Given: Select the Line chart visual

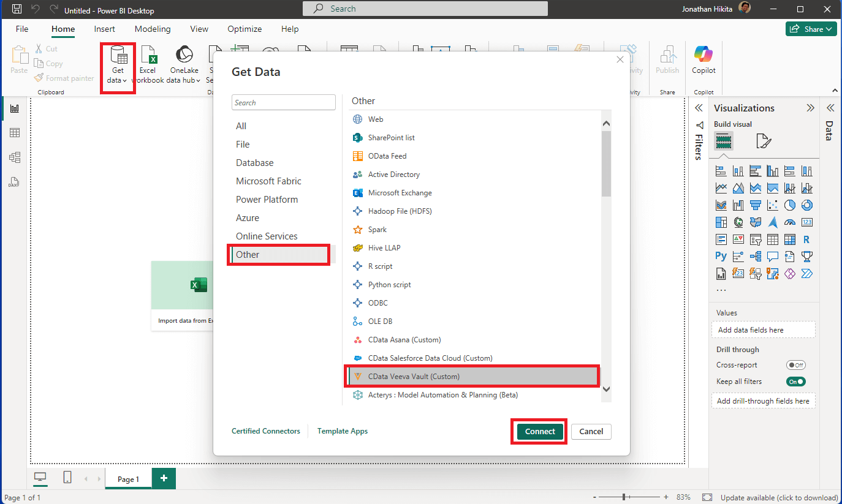Looking at the screenshot, I should click(721, 188).
